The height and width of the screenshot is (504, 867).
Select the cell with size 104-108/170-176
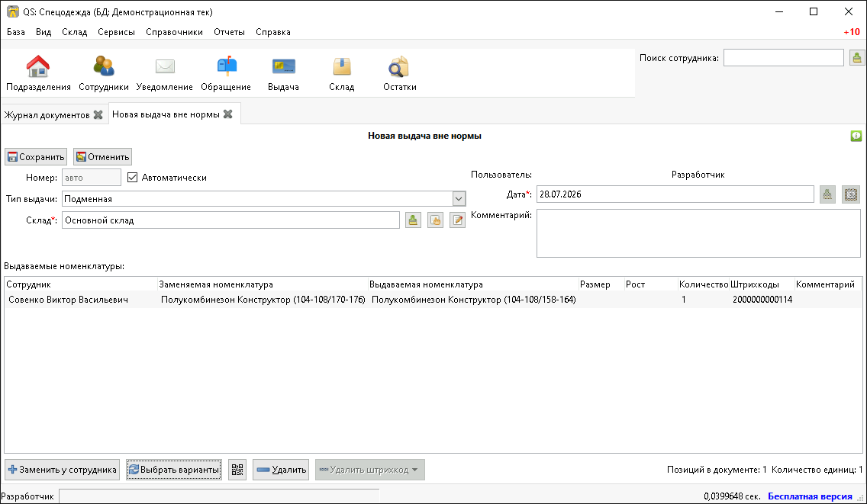pos(263,300)
